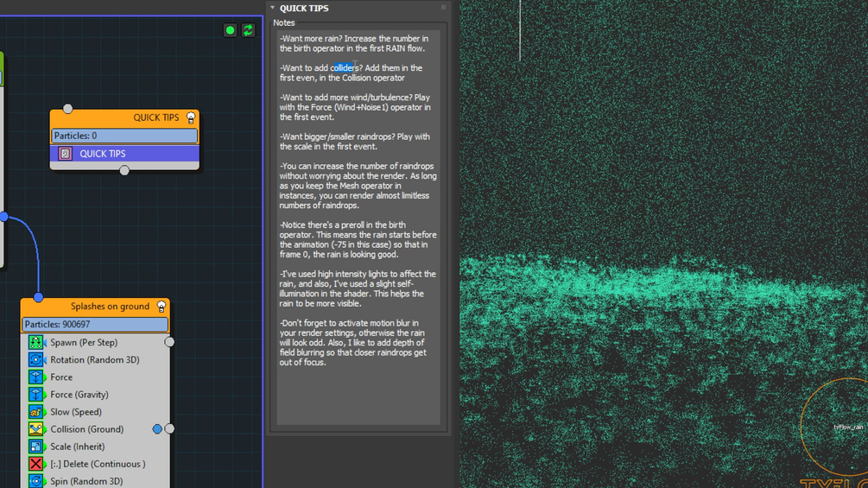
Task: Click the Slow (Speed) operator icon
Action: coord(36,412)
